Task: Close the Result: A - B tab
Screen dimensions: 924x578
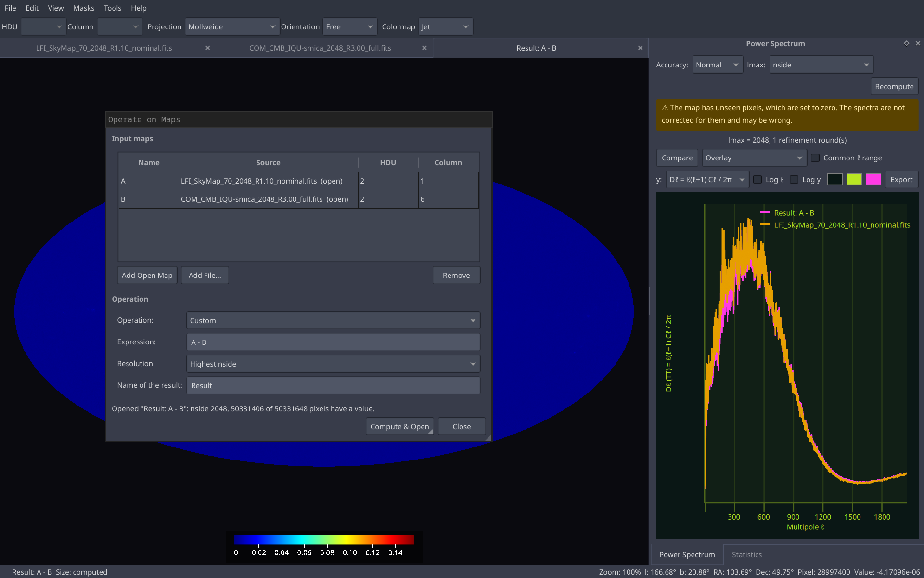Action: (640, 48)
